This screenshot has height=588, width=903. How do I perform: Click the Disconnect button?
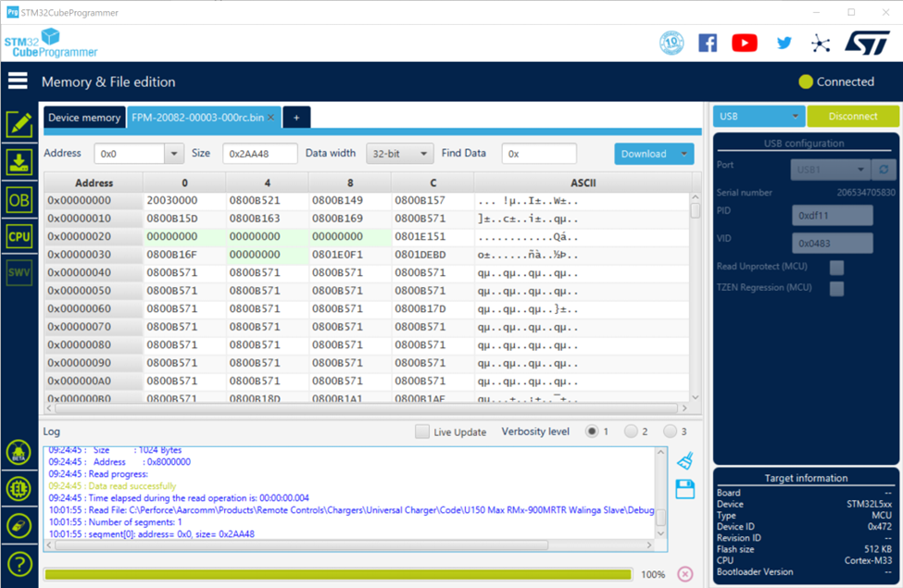coord(853,117)
